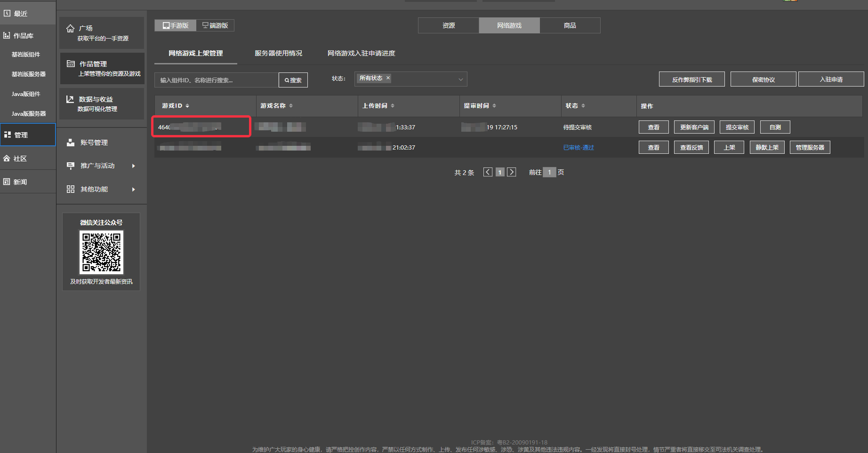Image resolution: width=868 pixels, height=453 pixels.
Task: Click 自测 for the first game
Action: pyautogui.click(x=775, y=127)
